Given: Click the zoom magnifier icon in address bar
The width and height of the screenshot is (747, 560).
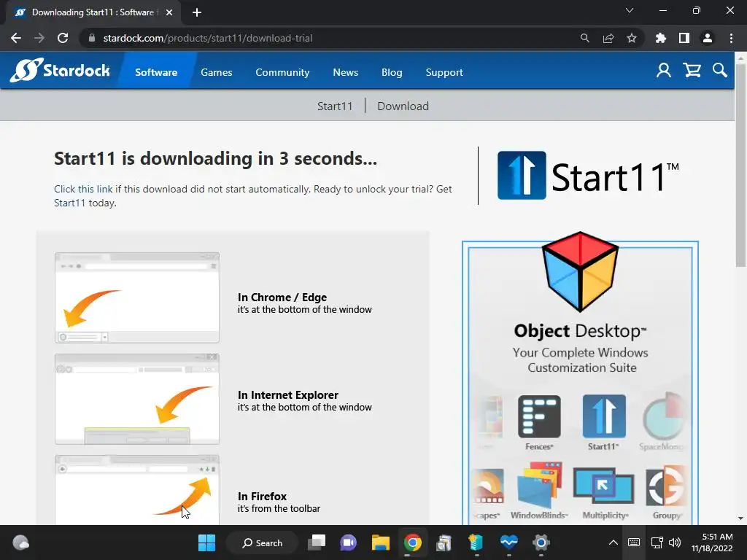Looking at the screenshot, I should point(584,38).
